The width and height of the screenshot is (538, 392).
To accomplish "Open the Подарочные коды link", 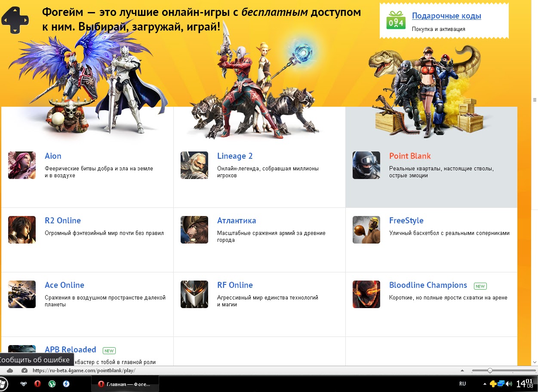I will (446, 16).
